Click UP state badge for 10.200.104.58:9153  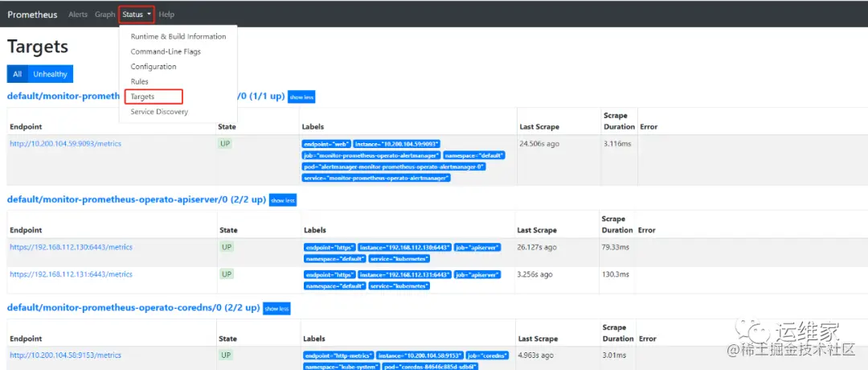(x=227, y=355)
